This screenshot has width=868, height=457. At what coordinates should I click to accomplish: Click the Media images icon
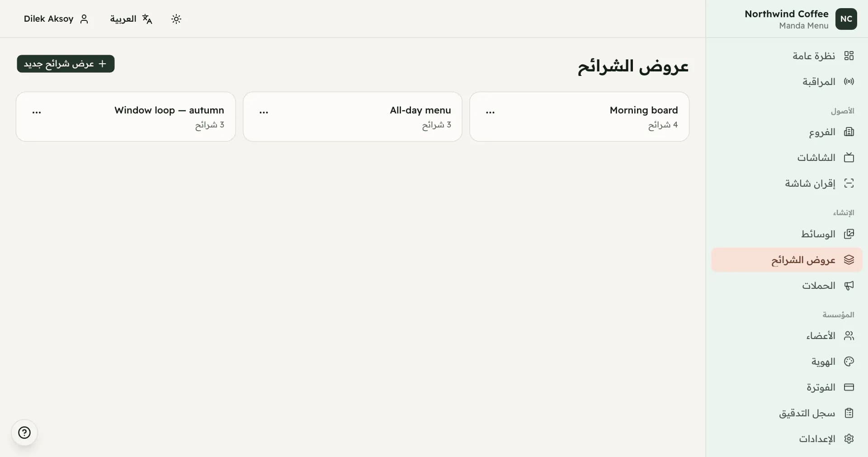click(849, 234)
